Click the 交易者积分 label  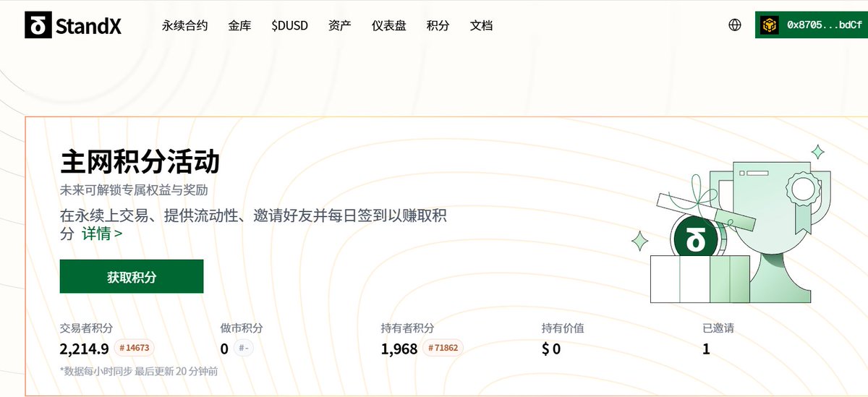(x=86, y=328)
